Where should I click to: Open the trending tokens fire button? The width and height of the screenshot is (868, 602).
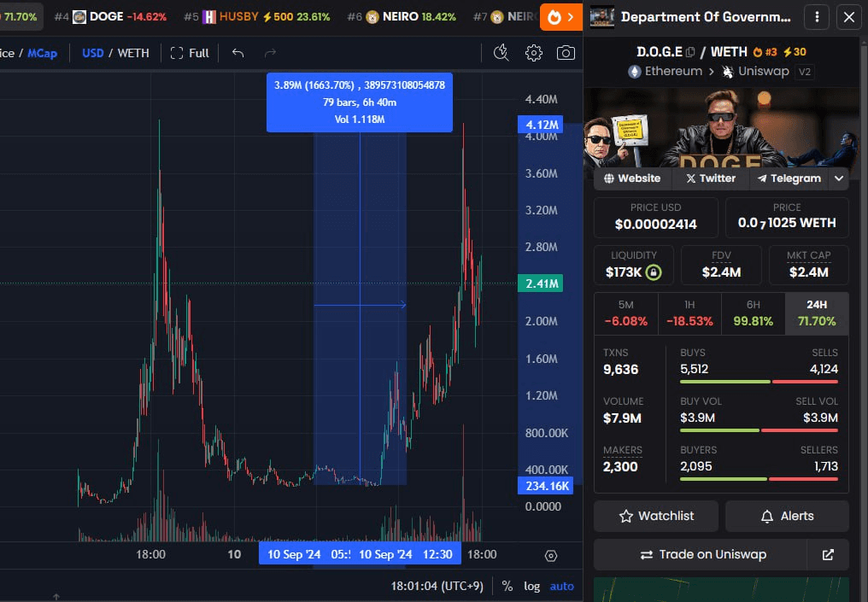click(560, 17)
